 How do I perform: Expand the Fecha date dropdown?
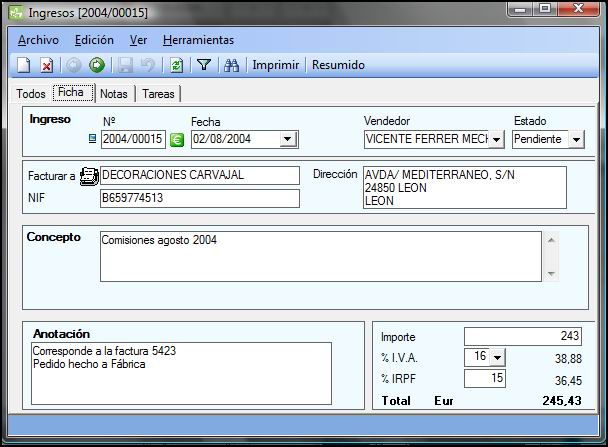click(288, 139)
